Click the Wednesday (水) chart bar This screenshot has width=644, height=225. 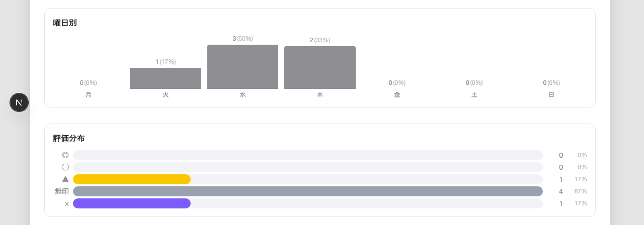(243, 67)
